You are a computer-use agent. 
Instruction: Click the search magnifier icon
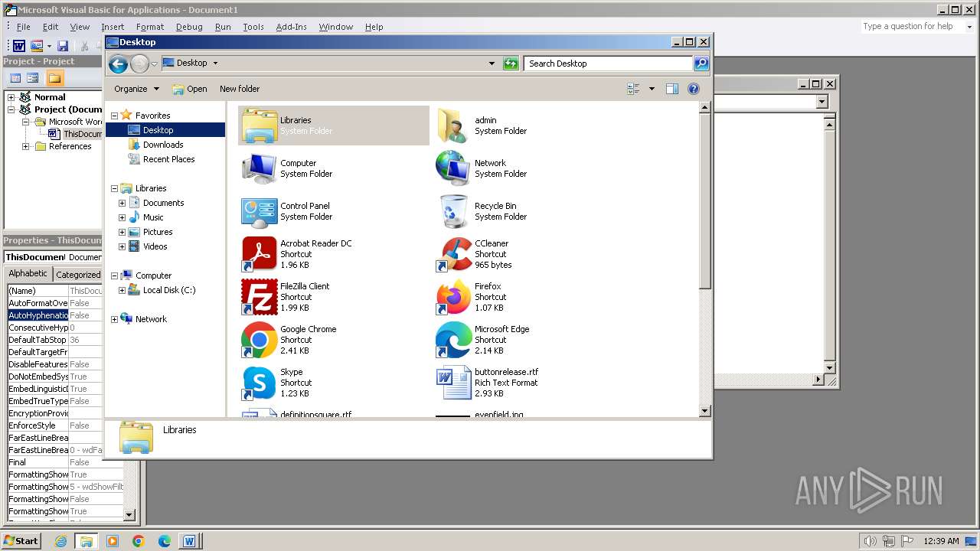click(x=701, y=64)
